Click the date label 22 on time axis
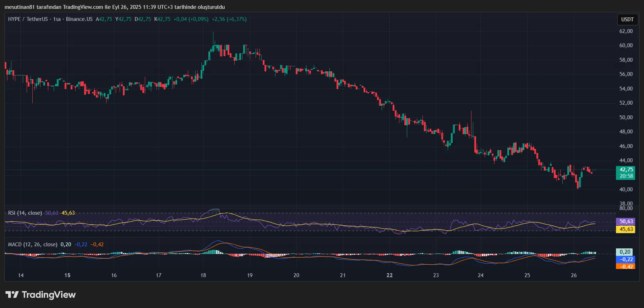 click(390, 275)
